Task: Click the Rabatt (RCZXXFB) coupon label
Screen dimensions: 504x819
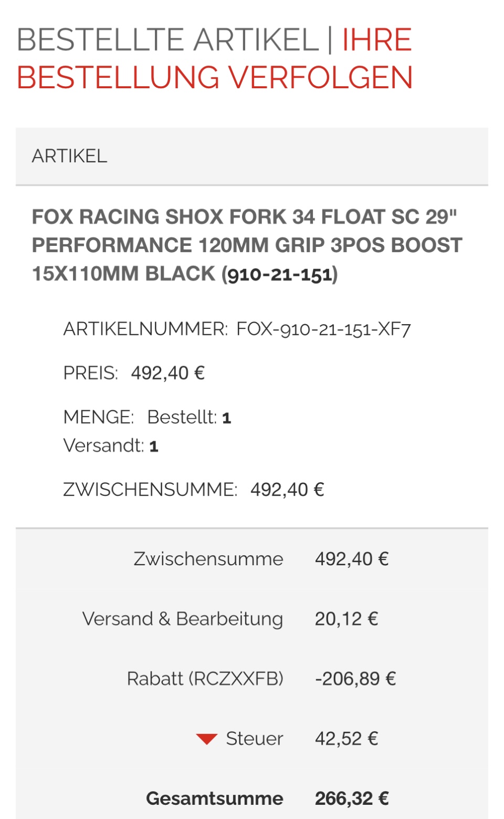Action: [205, 679]
